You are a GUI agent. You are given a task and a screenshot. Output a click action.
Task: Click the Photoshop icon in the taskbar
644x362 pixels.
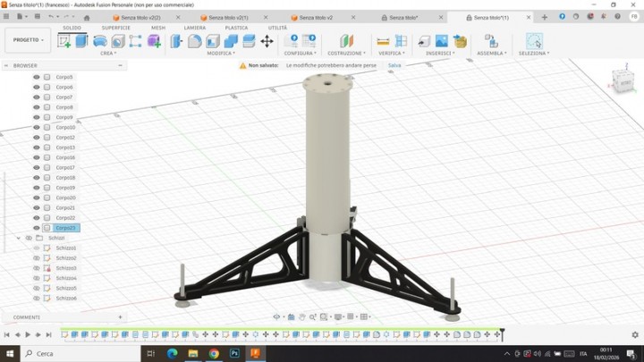coord(234,354)
